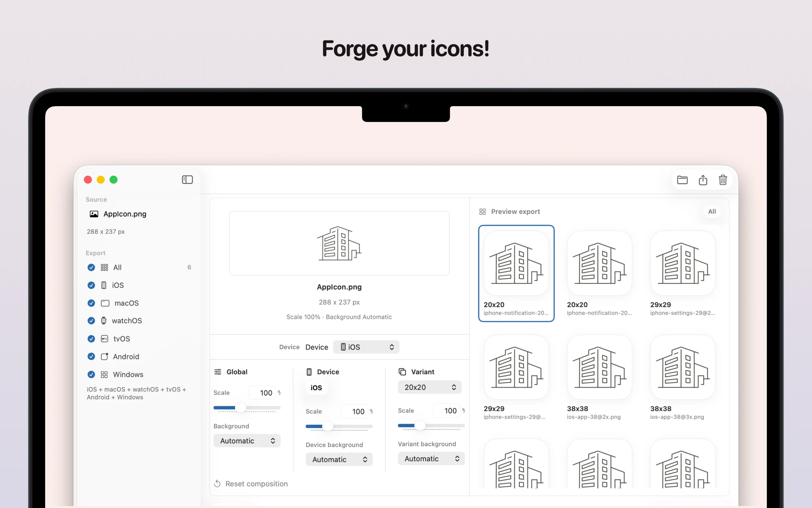Uncheck the iOS export checkbox
This screenshot has height=508, width=812.
[91, 285]
